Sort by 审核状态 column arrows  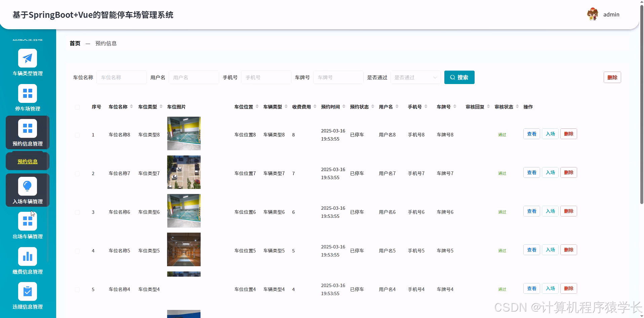(x=517, y=107)
